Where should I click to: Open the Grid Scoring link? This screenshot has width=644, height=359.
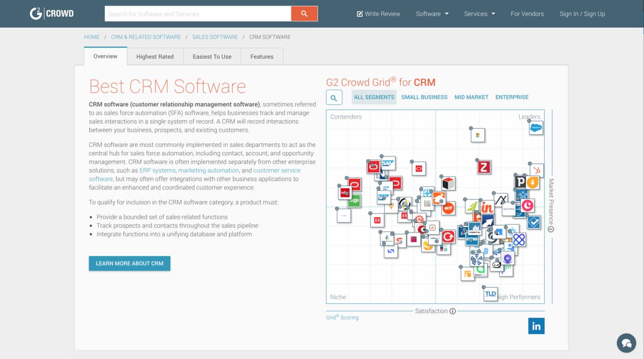[342, 318]
